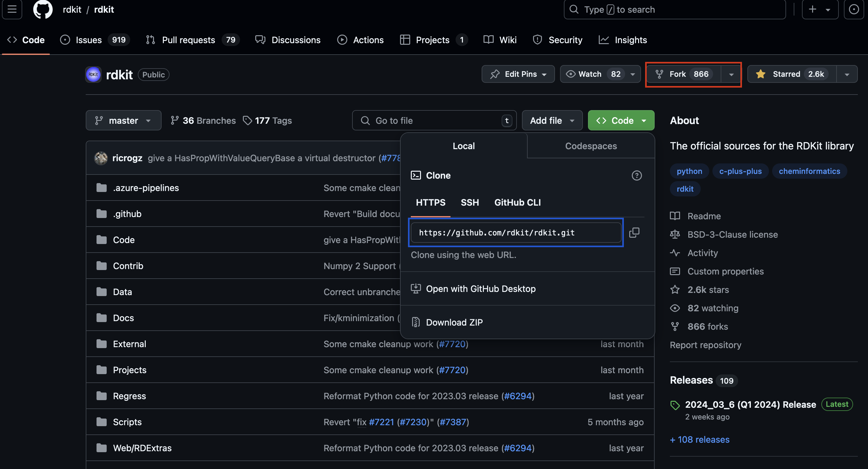Screen dimensions: 868x469
Task: Open the Security tab
Action: [558, 40]
